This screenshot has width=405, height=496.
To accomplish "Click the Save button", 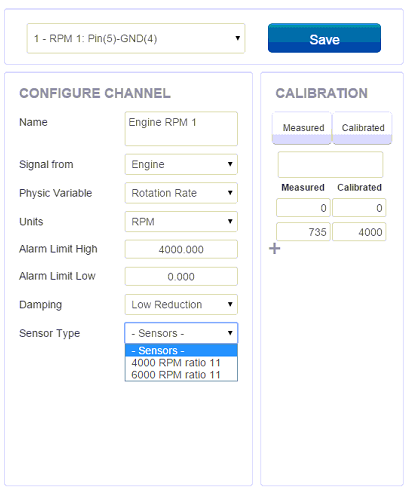I will [x=324, y=38].
